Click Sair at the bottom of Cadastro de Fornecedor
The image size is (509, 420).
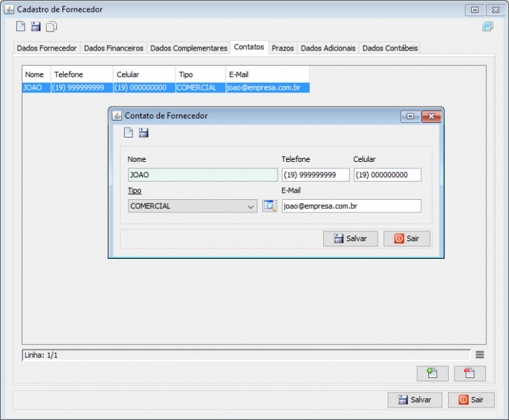pos(471,400)
